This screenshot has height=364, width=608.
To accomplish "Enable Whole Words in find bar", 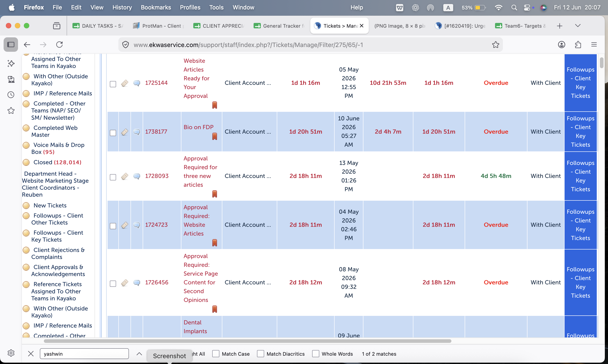I will [x=316, y=354].
